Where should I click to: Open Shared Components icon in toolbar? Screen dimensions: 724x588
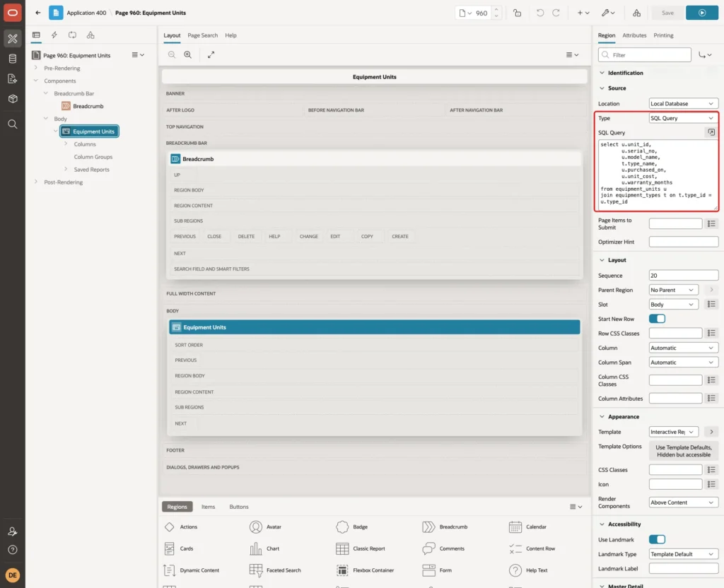tap(636, 13)
